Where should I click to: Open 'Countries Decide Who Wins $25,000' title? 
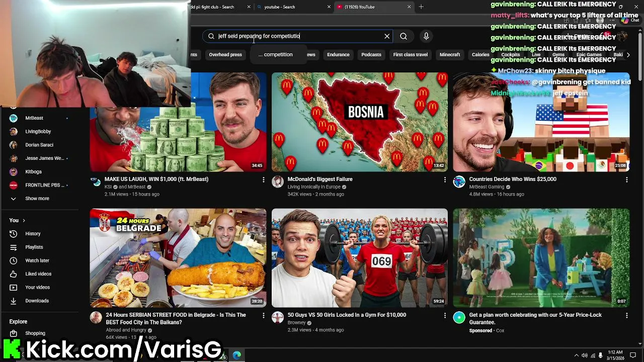click(x=513, y=179)
